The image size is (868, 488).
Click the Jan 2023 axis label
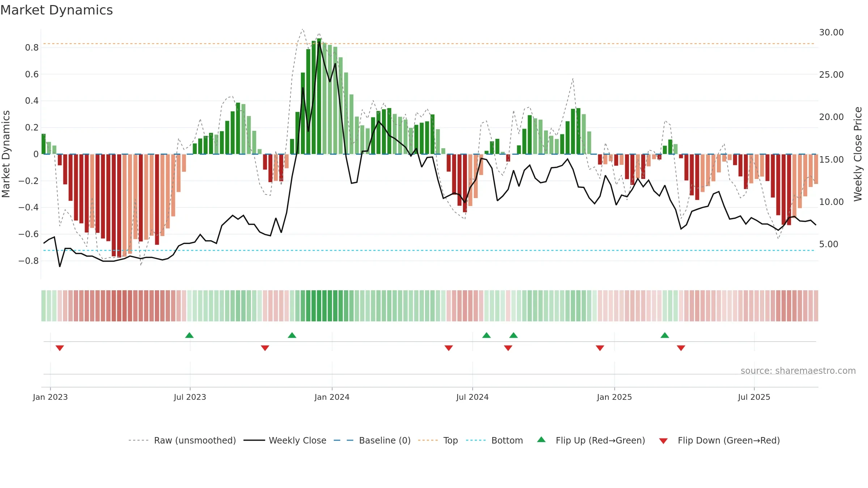click(x=50, y=397)
